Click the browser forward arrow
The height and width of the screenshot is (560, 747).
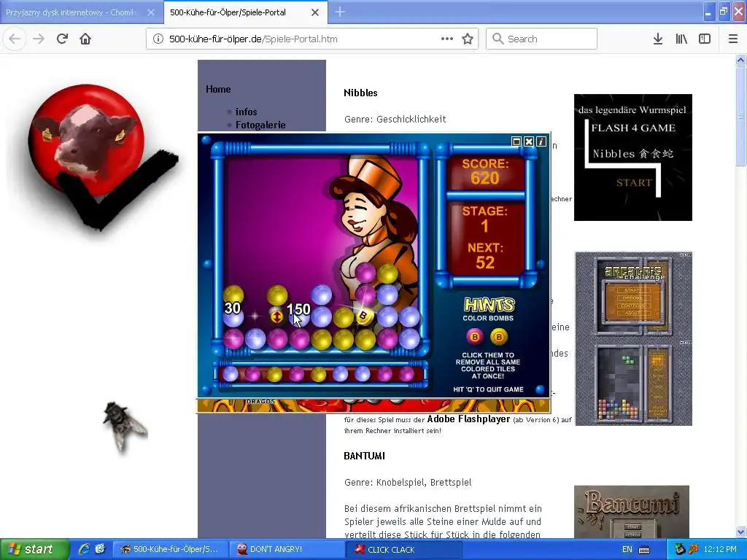[39, 39]
